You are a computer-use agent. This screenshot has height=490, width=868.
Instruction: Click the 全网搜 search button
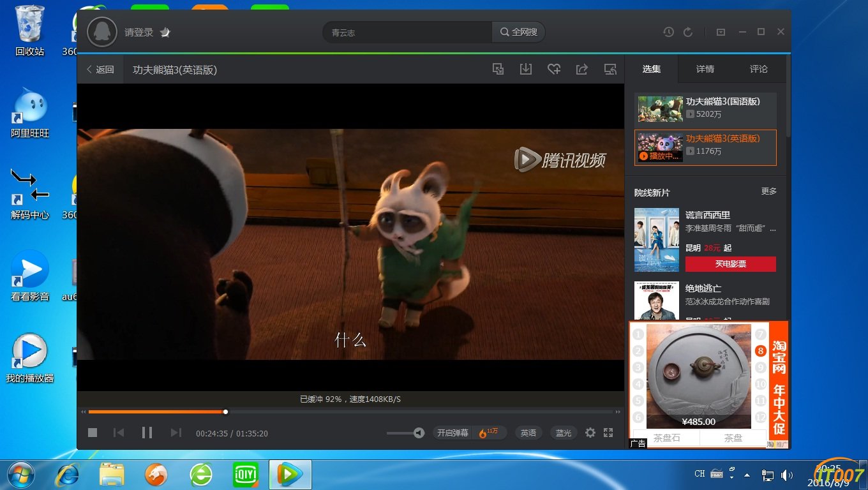coord(518,32)
